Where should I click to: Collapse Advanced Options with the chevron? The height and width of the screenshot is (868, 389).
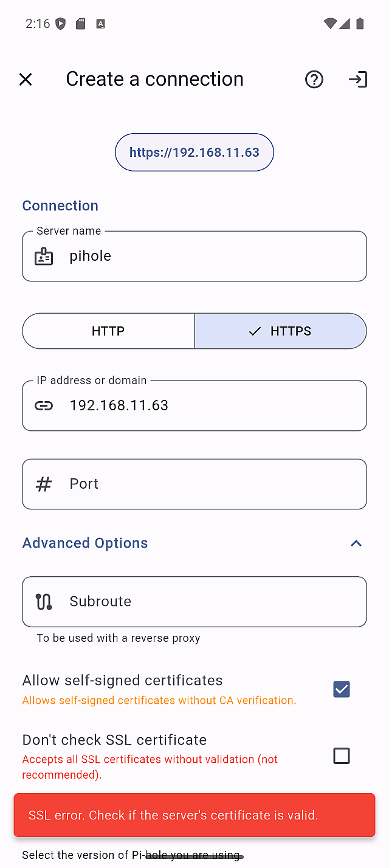356,543
